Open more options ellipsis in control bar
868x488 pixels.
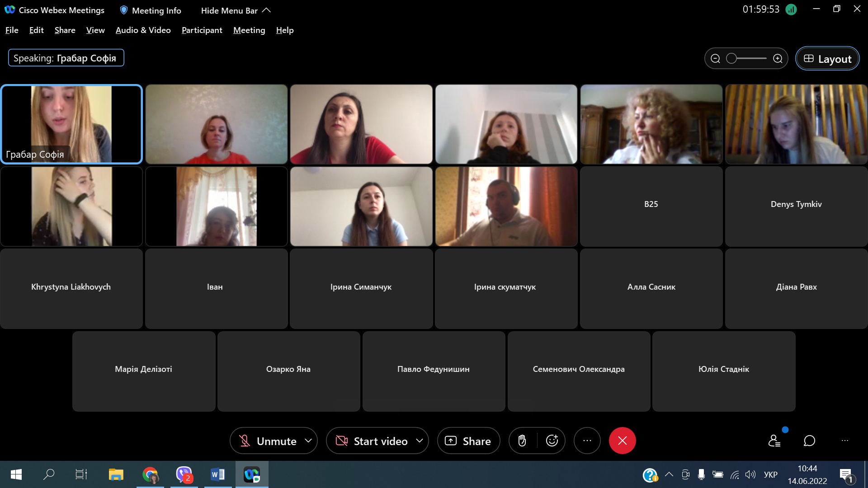(x=587, y=441)
